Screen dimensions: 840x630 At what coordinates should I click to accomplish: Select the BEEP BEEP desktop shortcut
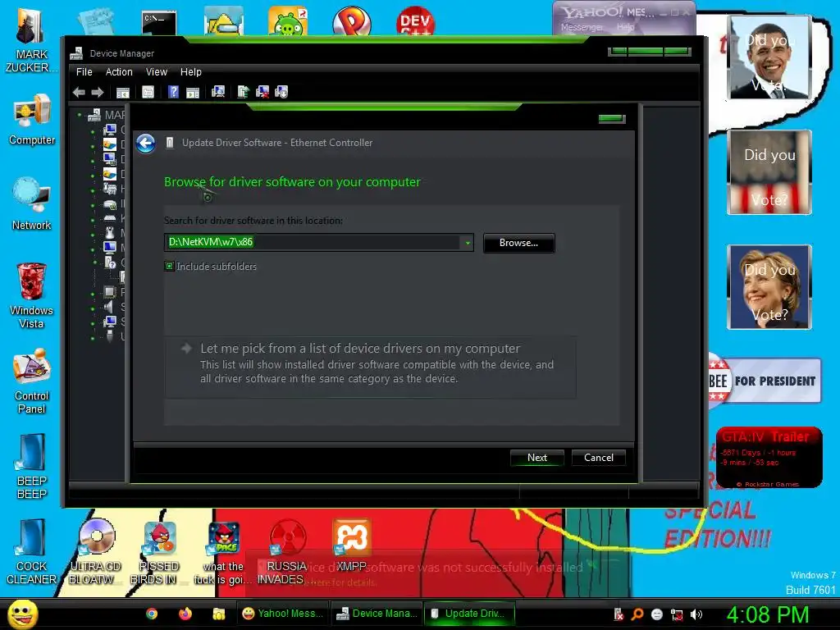coord(32,466)
